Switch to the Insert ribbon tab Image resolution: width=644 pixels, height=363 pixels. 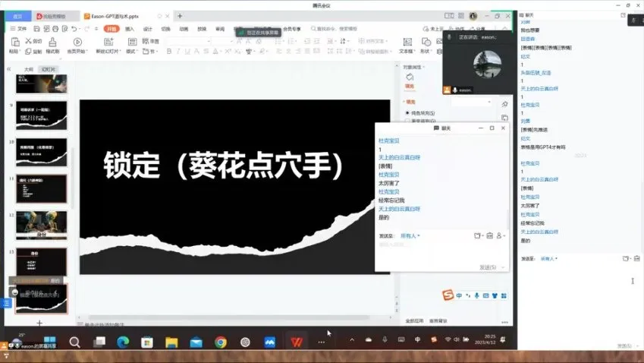[130, 29]
